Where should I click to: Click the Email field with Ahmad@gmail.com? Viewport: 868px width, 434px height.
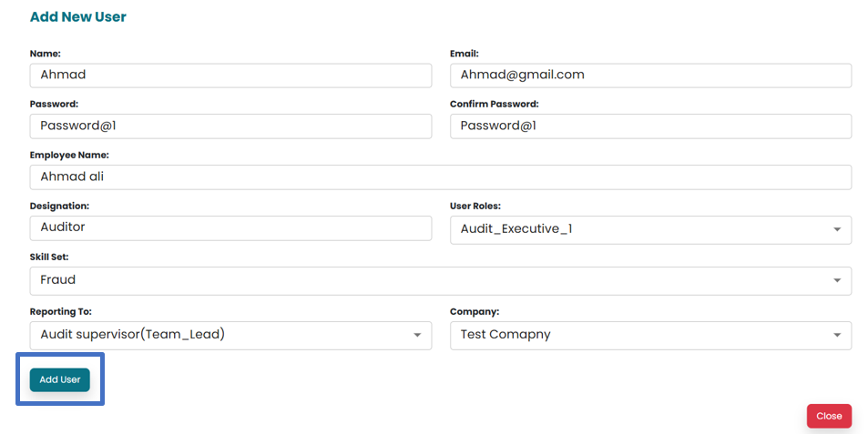point(650,76)
